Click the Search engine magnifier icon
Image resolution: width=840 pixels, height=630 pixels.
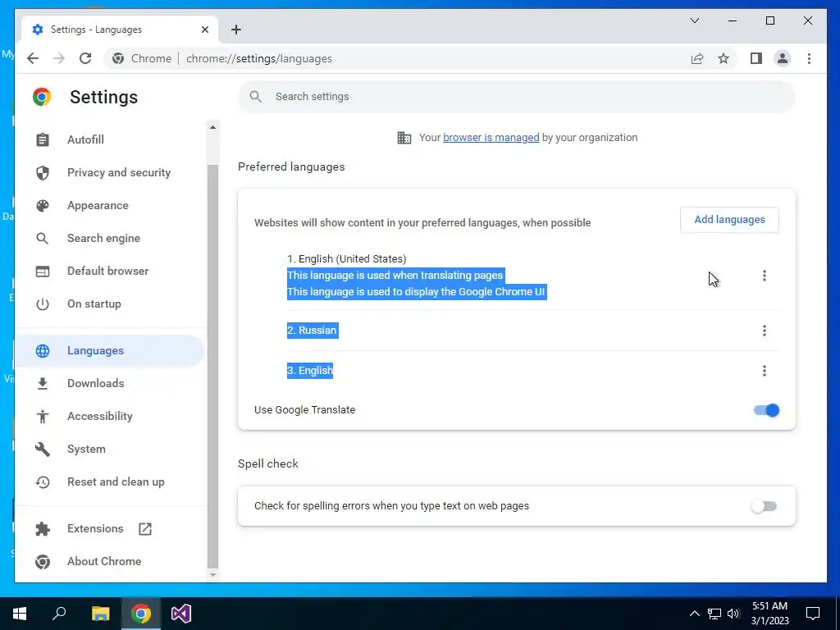(x=43, y=239)
